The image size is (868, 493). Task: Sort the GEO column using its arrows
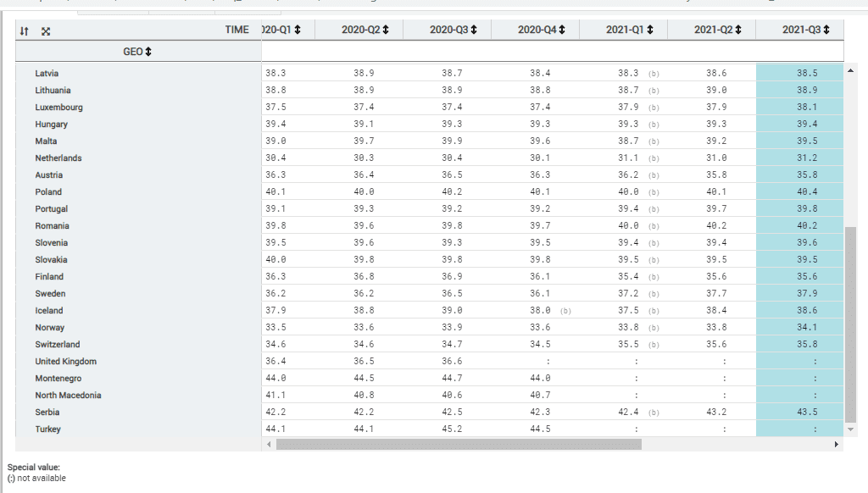coord(149,52)
